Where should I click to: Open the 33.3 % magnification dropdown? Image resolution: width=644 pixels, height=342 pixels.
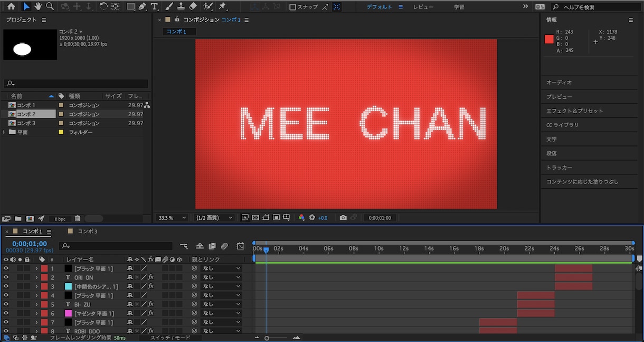point(172,218)
